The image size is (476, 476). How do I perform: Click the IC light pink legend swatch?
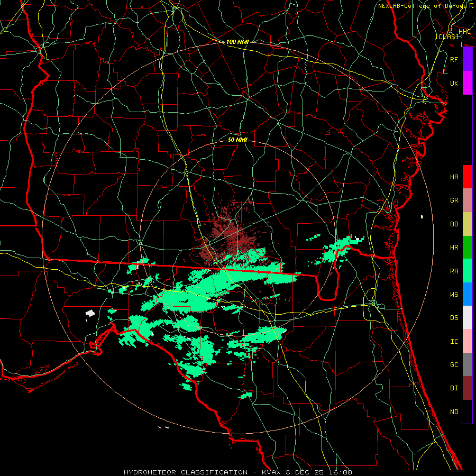pos(467,341)
